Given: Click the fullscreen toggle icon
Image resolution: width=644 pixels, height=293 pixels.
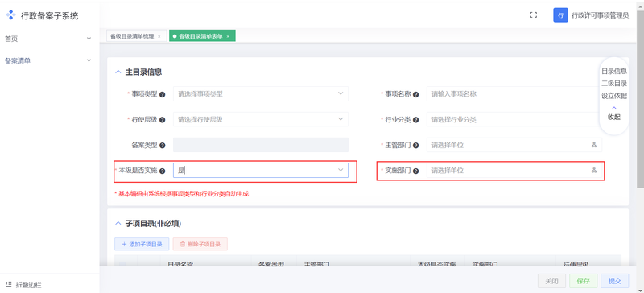Looking at the screenshot, I should point(534,15).
